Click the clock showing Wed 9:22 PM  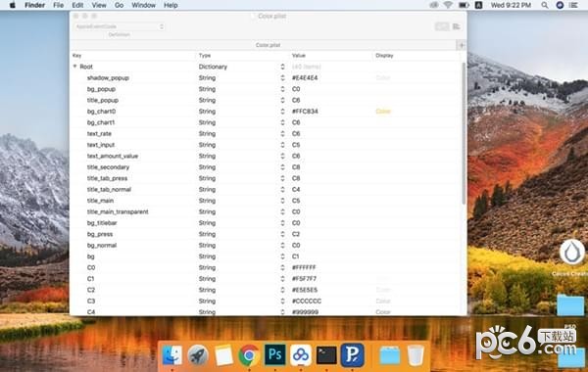pyautogui.click(x=511, y=5)
